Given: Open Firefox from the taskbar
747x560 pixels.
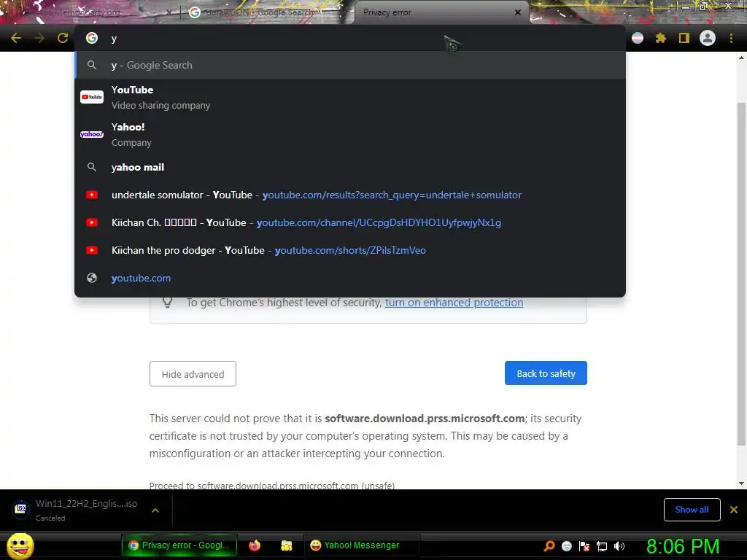Looking at the screenshot, I should coord(255,545).
